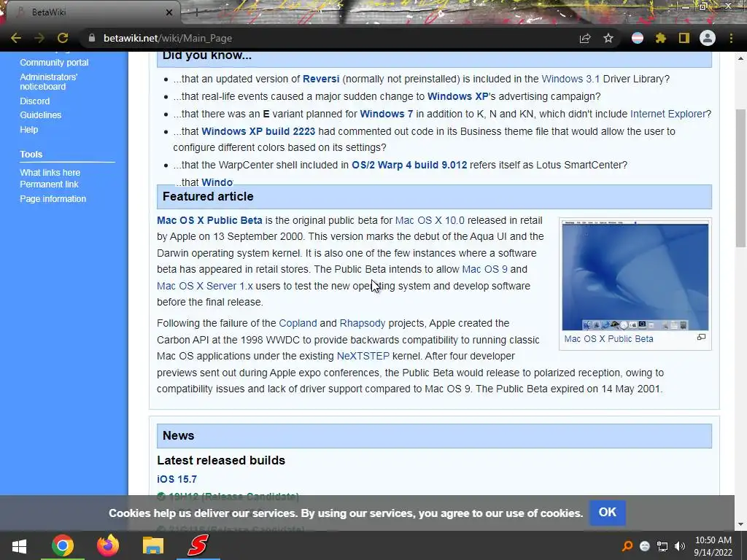Open the Discord sidebar link
Screen dimensions: 747x560
pyautogui.click(x=35, y=101)
